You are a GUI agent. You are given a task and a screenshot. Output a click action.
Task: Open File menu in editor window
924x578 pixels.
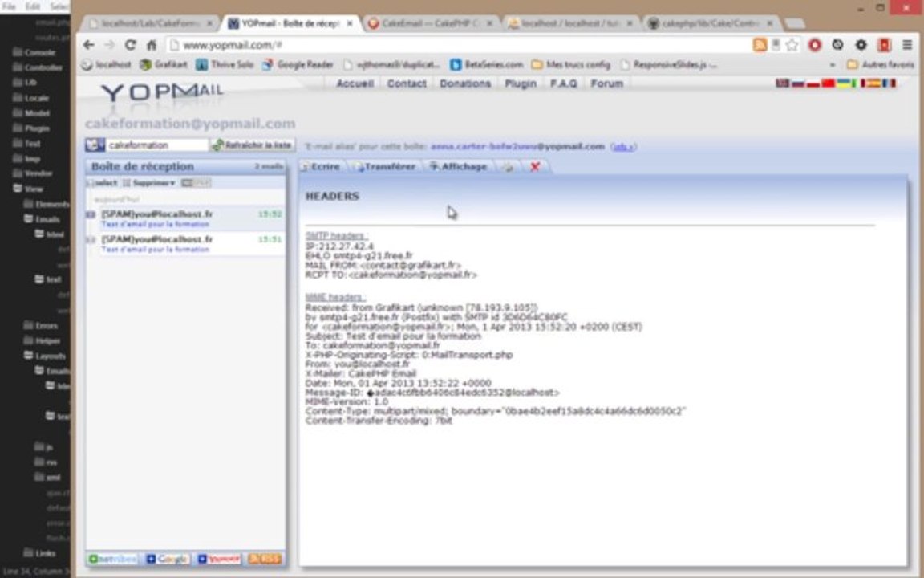[x=9, y=6]
